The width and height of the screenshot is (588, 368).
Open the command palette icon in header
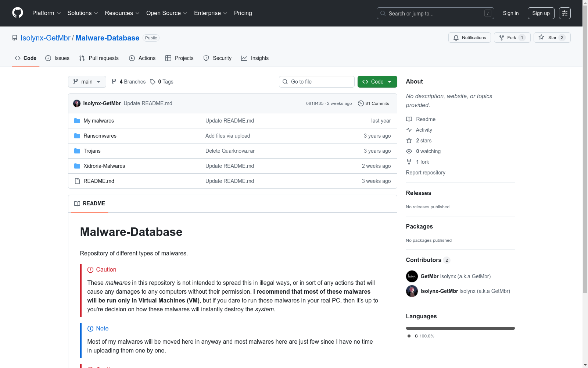[565, 13]
